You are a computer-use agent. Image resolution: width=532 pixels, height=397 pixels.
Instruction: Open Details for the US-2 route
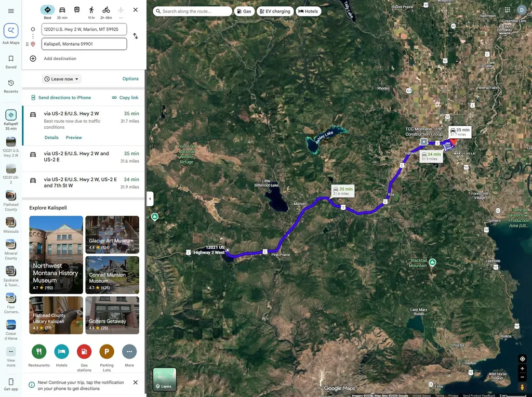(x=51, y=137)
